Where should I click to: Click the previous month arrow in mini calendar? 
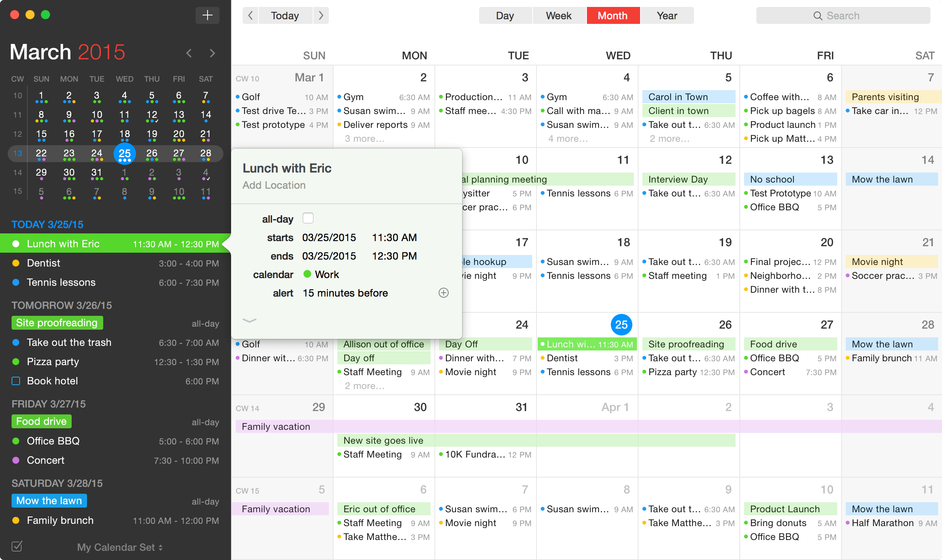(x=189, y=53)
